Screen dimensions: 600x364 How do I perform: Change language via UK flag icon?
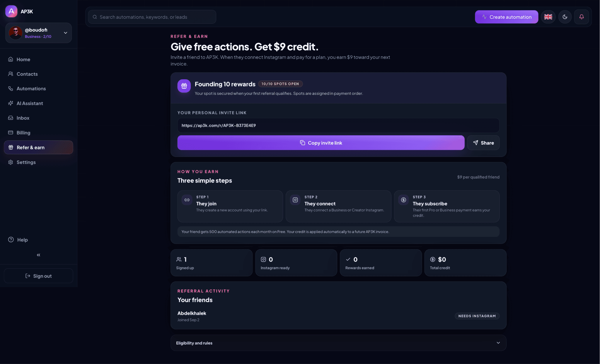click(548, 17)
